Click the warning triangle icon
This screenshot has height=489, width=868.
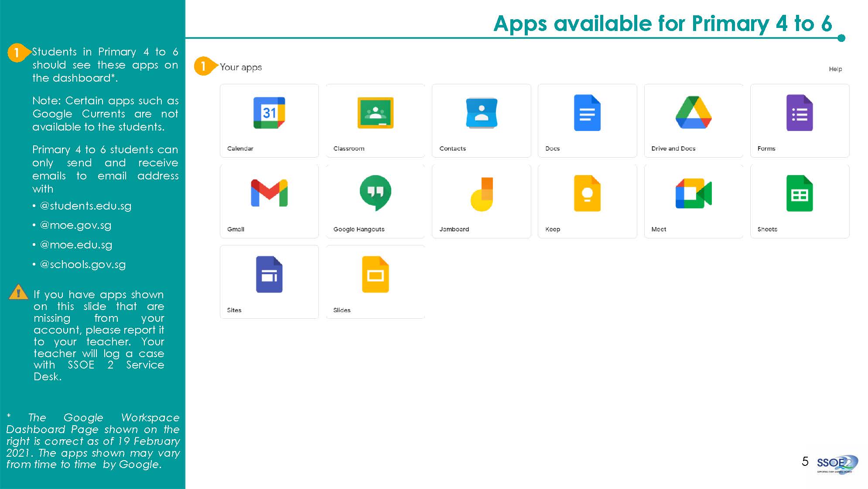click(x=18, y=292)
